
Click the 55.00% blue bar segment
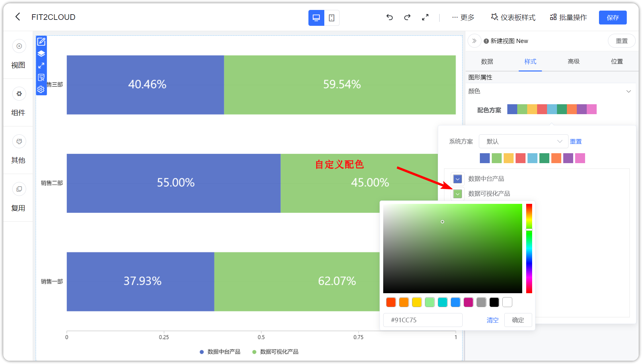click(174, 183)
